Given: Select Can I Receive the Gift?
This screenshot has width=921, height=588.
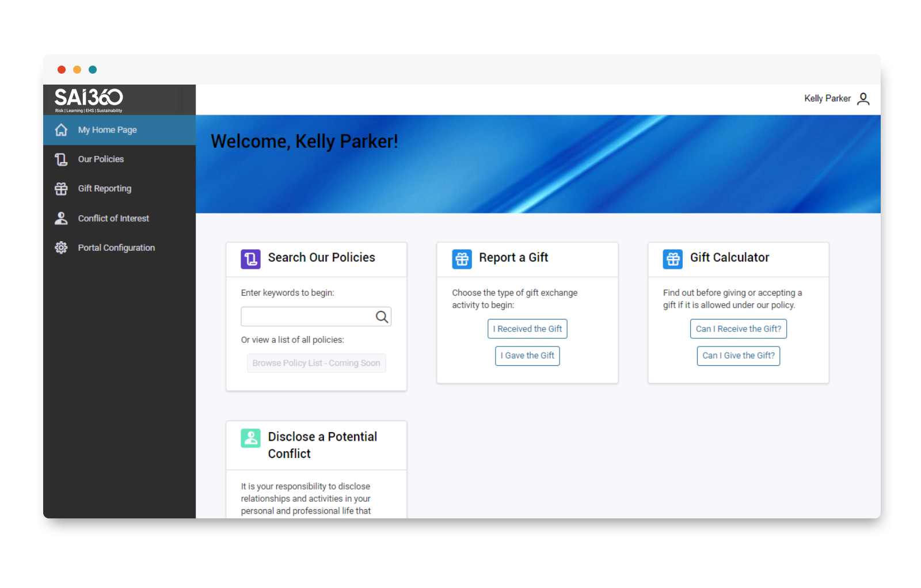Looking at the screenshot, I should tap(738, 329).
